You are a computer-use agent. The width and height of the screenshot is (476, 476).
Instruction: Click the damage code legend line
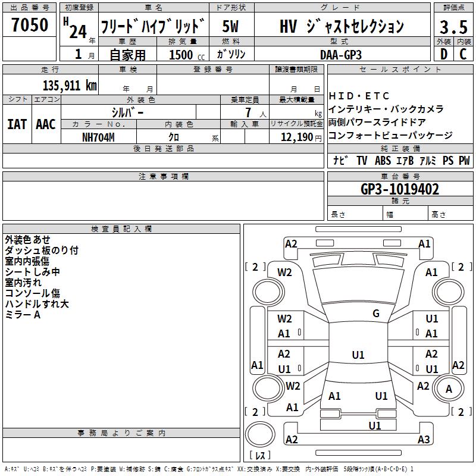tap(209, 469)
